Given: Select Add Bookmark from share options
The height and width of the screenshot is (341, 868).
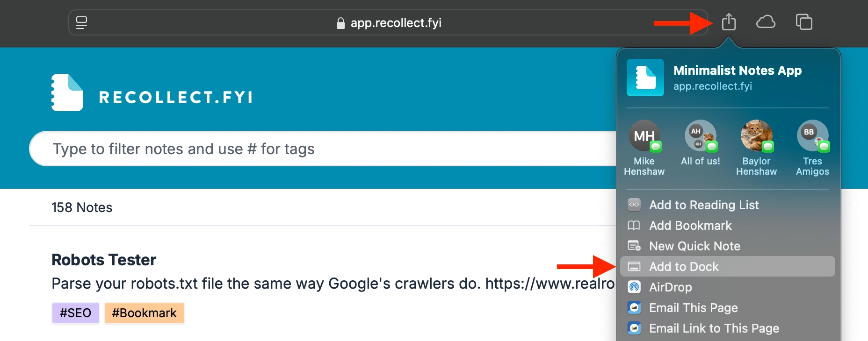Looking at the screenshot, I should click(x=690, y=226).
